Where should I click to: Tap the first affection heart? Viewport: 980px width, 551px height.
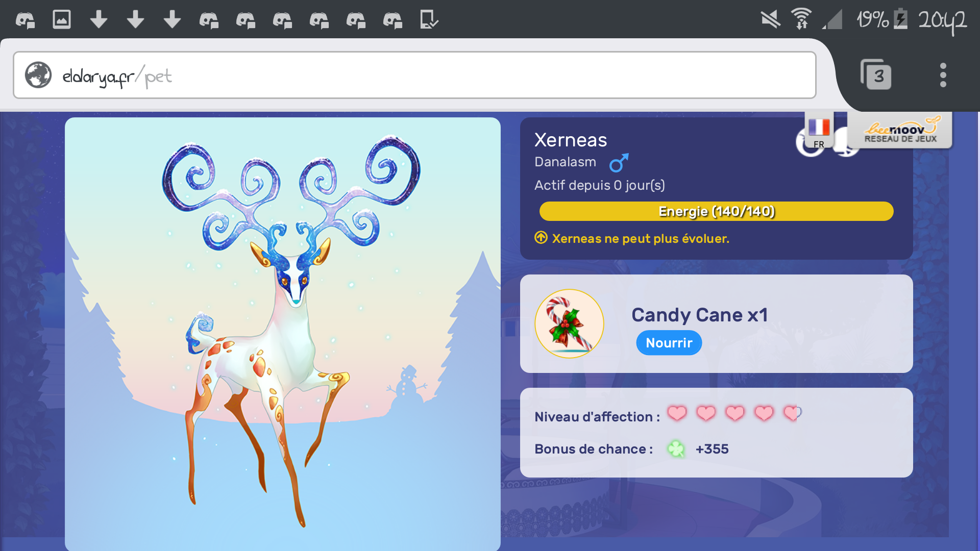click(x=677, y=413)
